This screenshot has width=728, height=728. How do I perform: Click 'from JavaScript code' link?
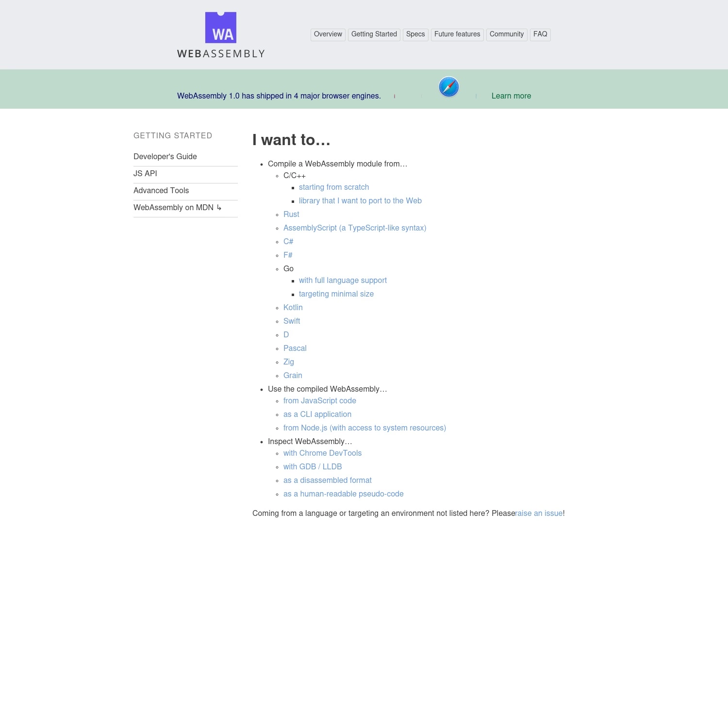[320, 401]
